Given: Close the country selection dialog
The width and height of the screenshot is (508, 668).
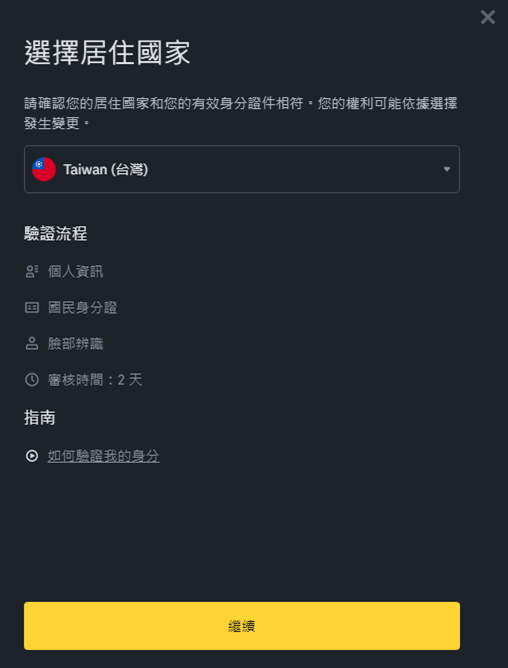Looking at the screenshot, I should [488, 17].
